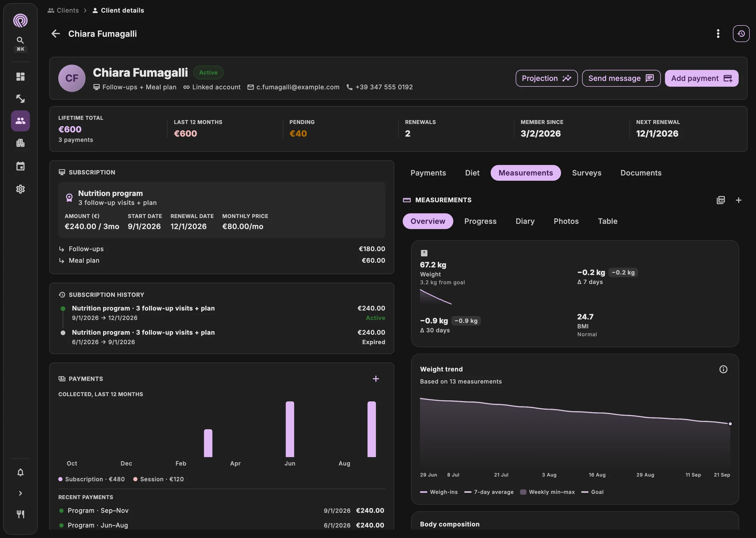Add a measurement with the plus icon
756x538 pixels.
[x=739, y=200]
